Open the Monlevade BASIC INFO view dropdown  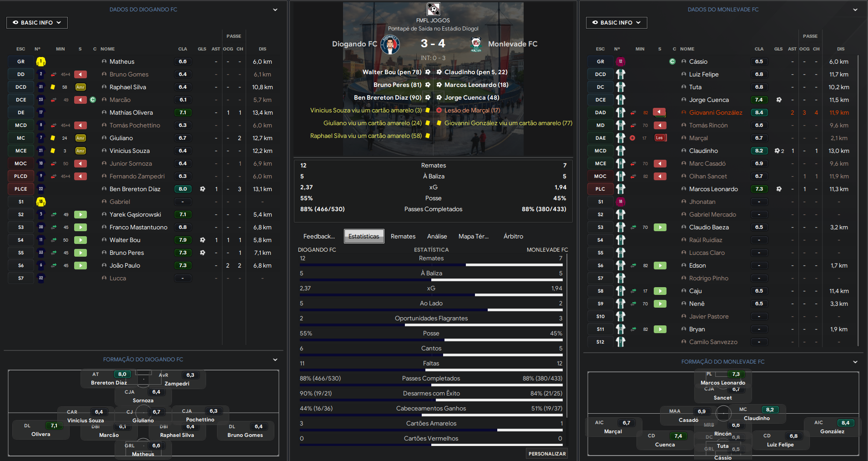(x=616, y=23)
